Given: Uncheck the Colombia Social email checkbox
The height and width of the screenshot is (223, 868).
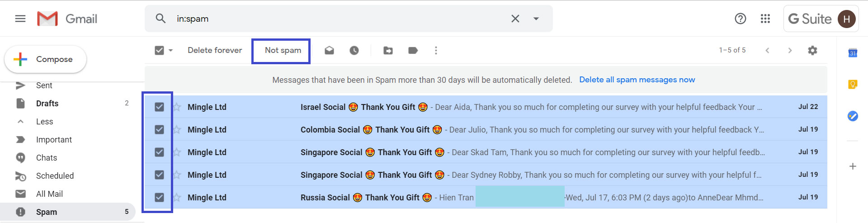Looking at the screenshot, I should point(159,129).
